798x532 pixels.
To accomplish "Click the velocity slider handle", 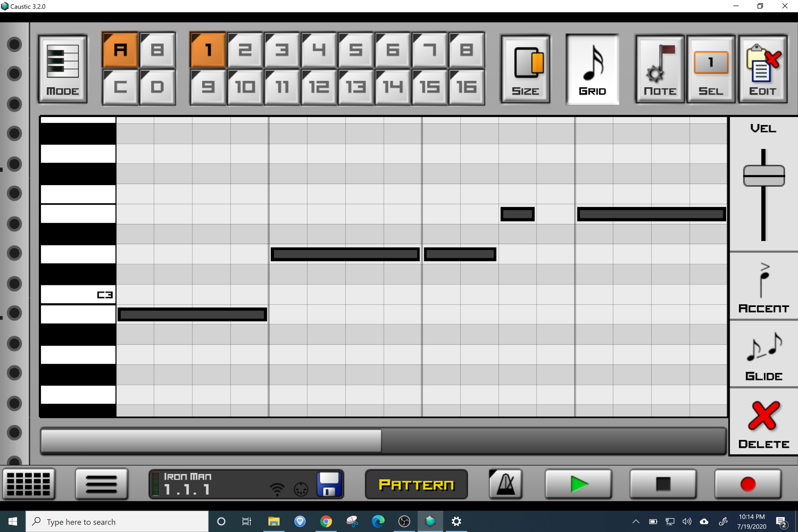I will pos(764,176).
